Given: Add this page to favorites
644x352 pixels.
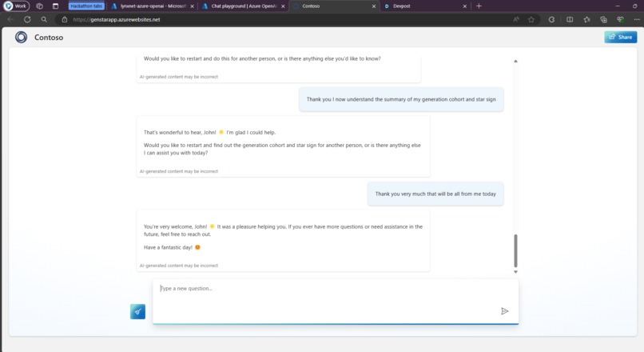Looking at the screenshot, I should [531, 19].
